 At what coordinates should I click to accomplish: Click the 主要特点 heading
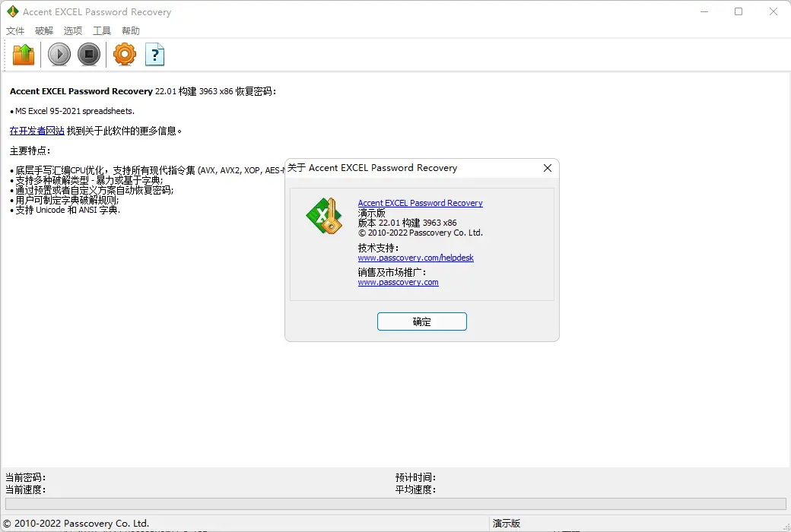(30, 150)
